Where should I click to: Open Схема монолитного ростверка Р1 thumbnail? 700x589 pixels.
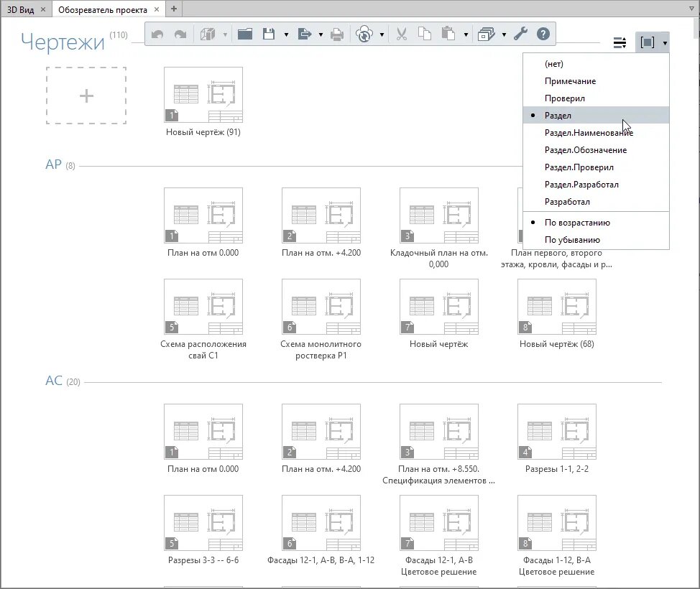tap(321, 307)
